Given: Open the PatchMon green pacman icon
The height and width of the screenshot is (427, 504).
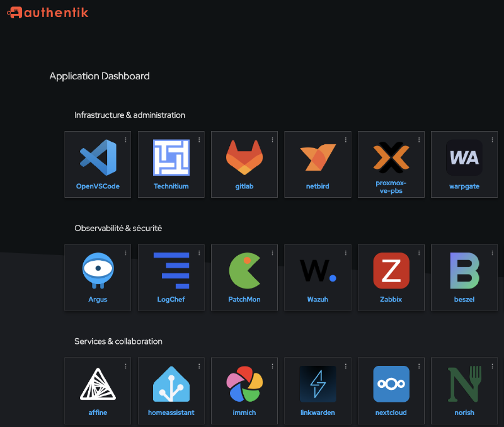Looking at the screenshot, I should coord(244,271).
